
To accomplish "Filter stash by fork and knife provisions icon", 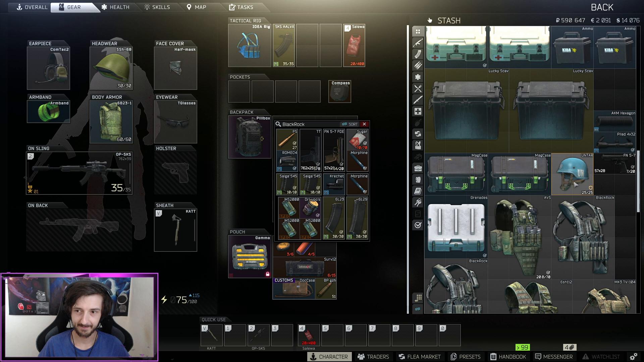I will pos(418,88).
